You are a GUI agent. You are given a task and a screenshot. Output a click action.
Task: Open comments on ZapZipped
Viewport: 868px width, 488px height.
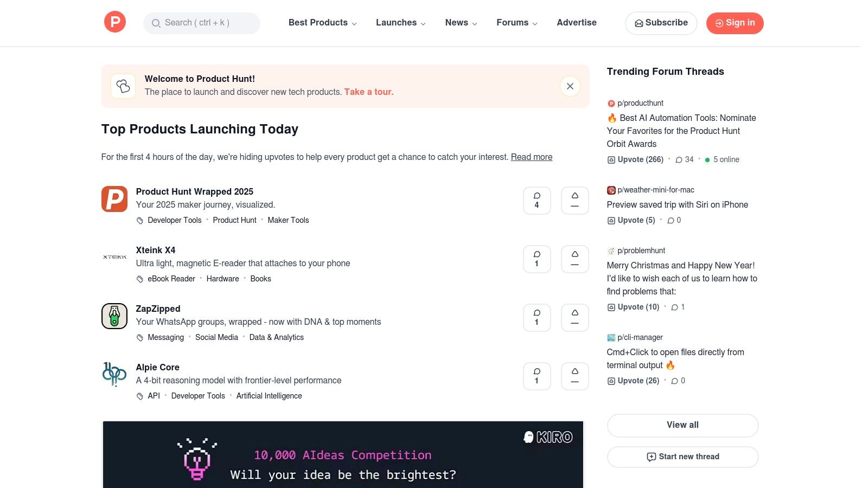coord(537,317)
